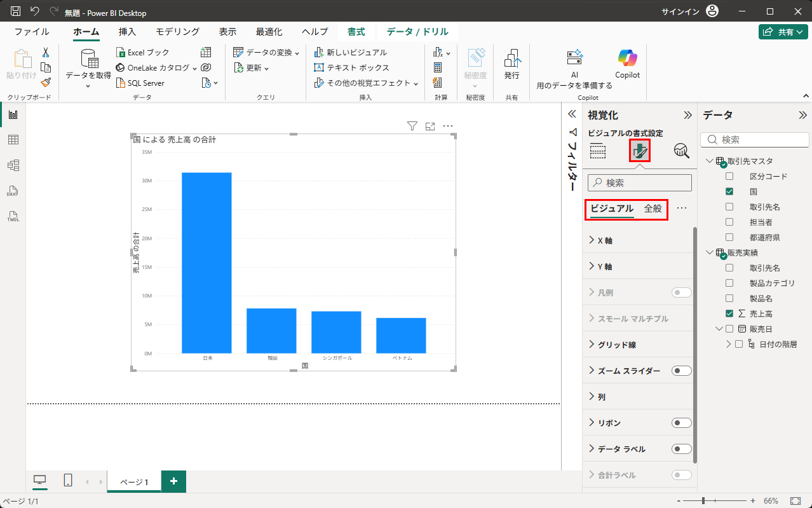This screenshot has height=508, width=812.
Task: Click 新しいビジュアル button
Action: pos(351,53)
